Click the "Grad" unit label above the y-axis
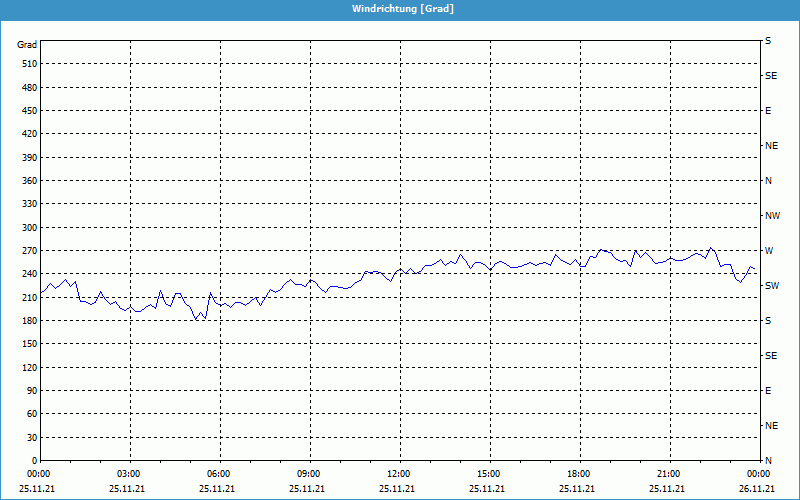 pyautogui.click(x=27, y=45)
